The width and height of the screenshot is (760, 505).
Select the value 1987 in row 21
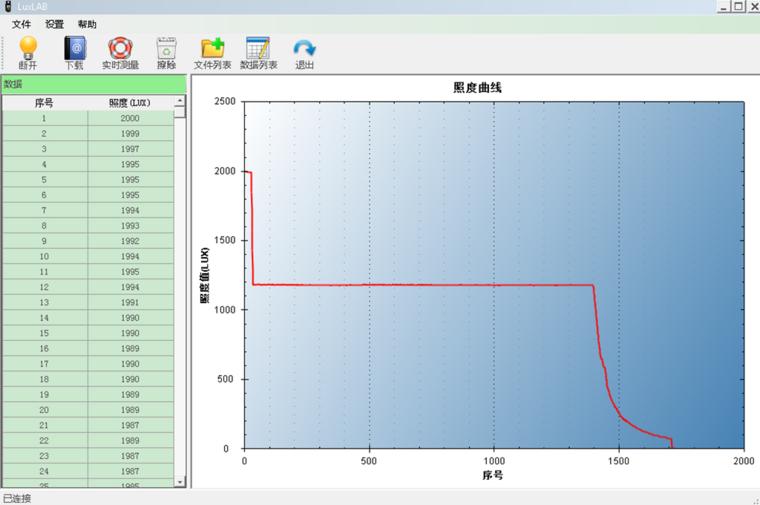(130, 425)
